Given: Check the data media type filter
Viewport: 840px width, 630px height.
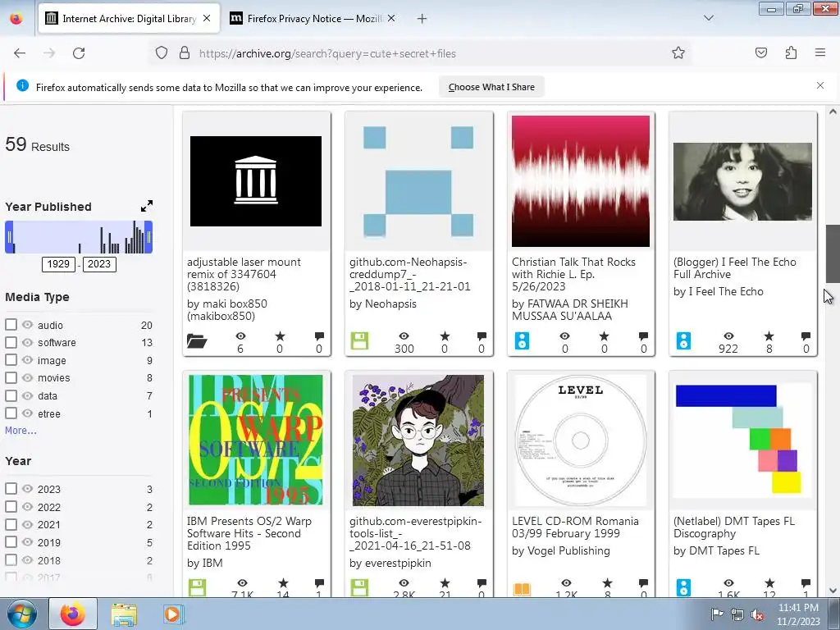Looking at the screenshot, I should tap(11, 395).
